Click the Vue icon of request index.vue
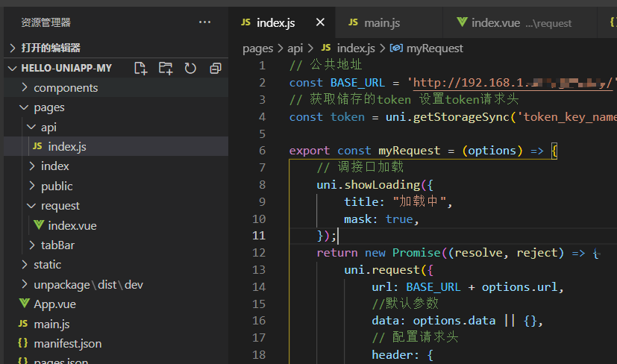 click(x=39, y=225)
